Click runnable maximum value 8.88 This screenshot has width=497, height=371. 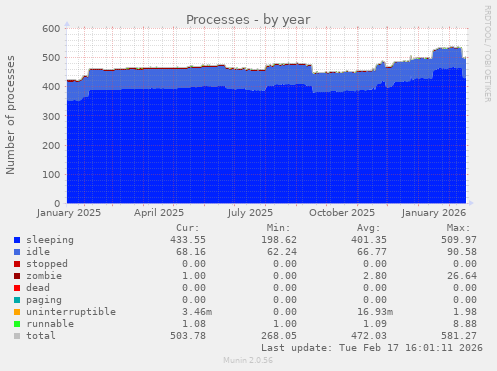click(465, 324)
